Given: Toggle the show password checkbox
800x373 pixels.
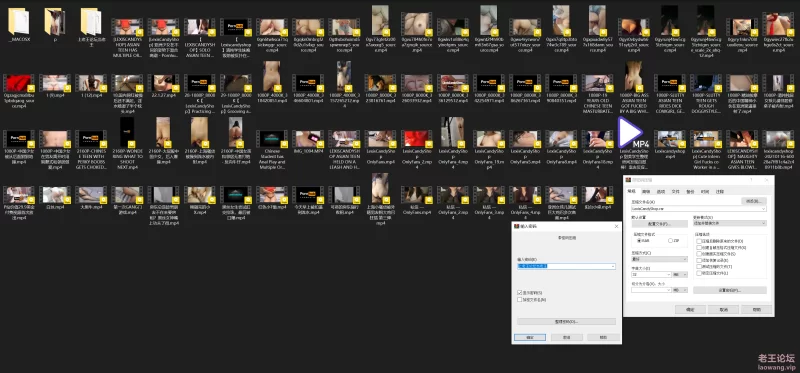Looking at the screenshot, I should (519, 292).
